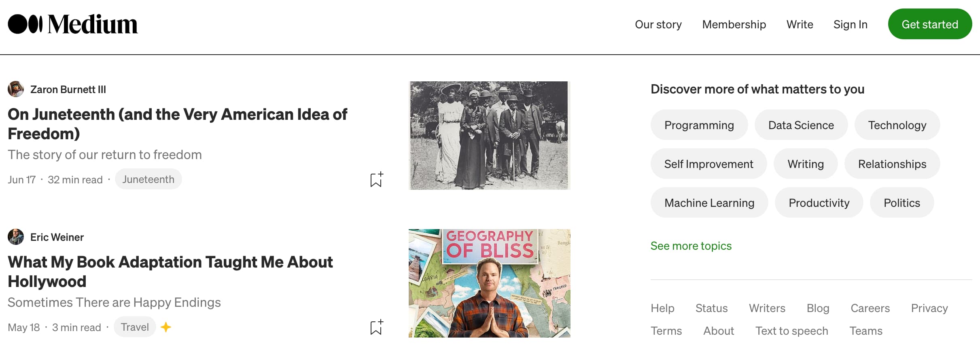Open Eric Weiner's profile avatar

coord(16,237)
